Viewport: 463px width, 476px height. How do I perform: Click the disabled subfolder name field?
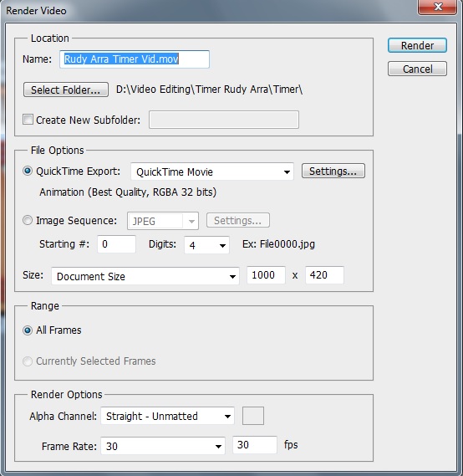(x=224, y=120)
